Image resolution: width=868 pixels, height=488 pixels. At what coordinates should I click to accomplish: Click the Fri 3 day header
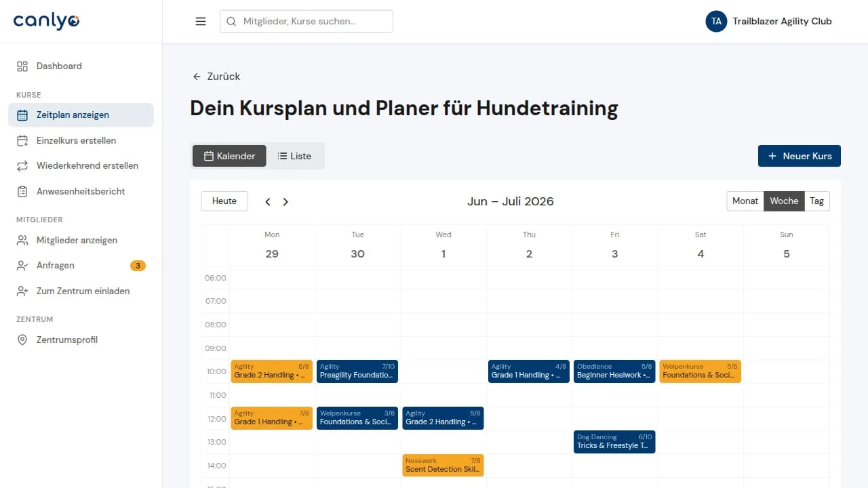click(x=614, y=245)
